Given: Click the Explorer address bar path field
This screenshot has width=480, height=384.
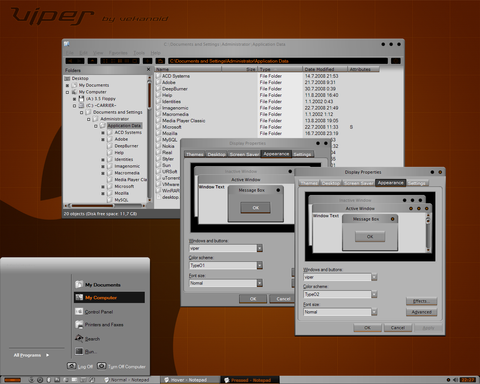Looking at the screenshot, I should tap(278, 61).
